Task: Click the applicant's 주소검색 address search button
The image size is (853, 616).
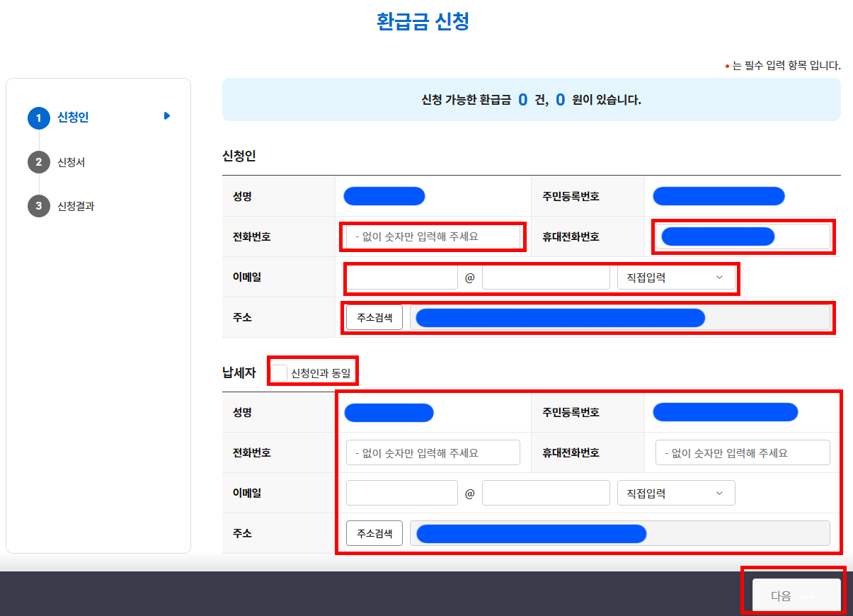Action: pyautogui.click(x=373, y=316)
